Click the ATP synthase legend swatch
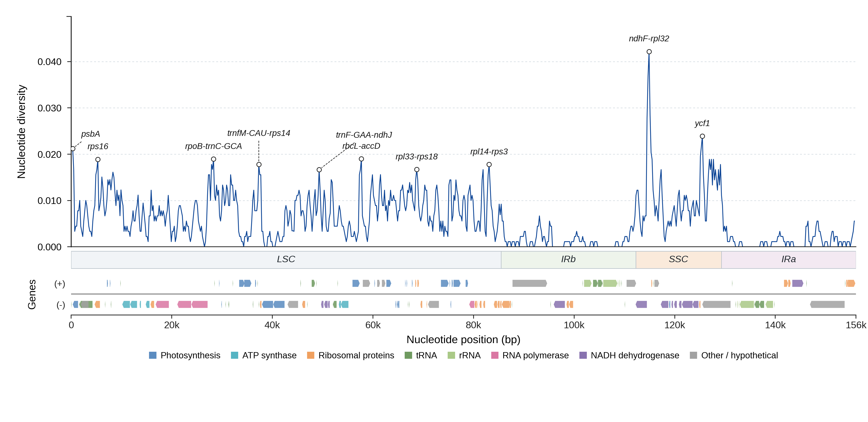The height and width of the screenshot is (422, 868). pyautogui.click(x=235, y=355)
